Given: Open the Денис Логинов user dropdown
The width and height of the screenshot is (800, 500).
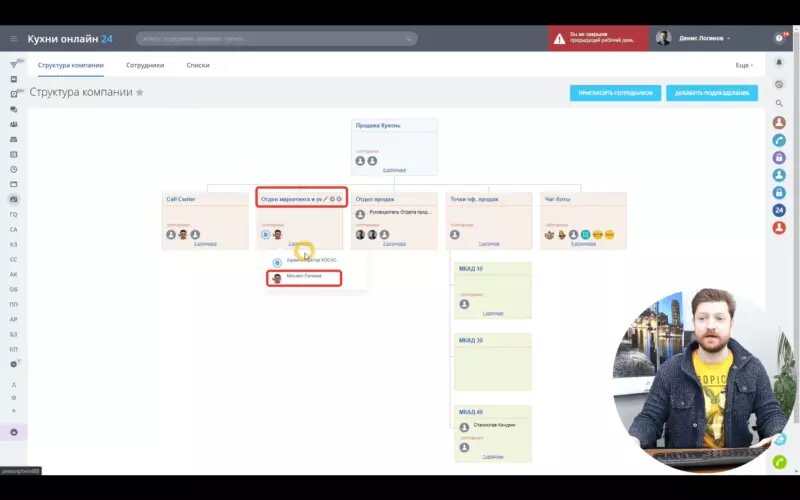Looking at the screenshot, I should click(704, 38).
